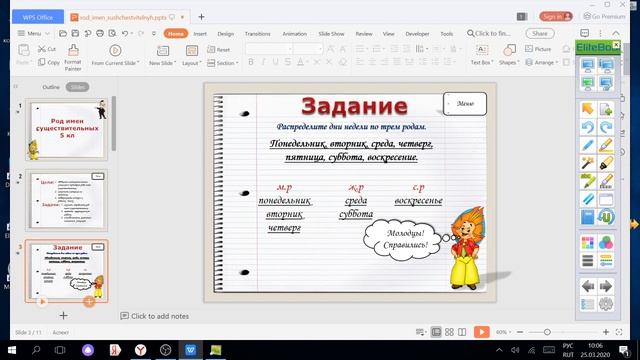Open the Review tab
The width and height of the screenshot is (640, 360).
tap(364, 34)
